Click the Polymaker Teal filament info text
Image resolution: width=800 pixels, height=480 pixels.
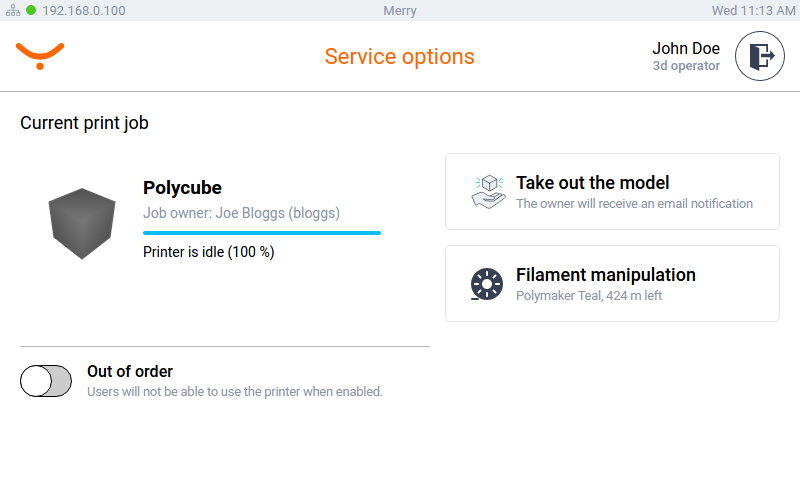(588, 296)
